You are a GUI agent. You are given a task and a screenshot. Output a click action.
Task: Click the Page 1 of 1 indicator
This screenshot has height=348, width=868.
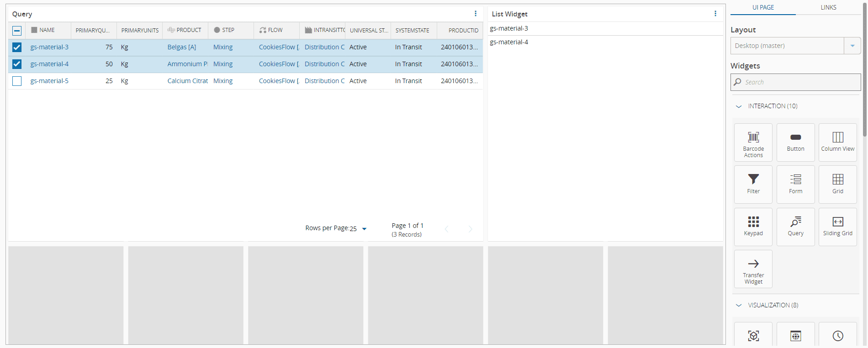(x=408, y=226)
